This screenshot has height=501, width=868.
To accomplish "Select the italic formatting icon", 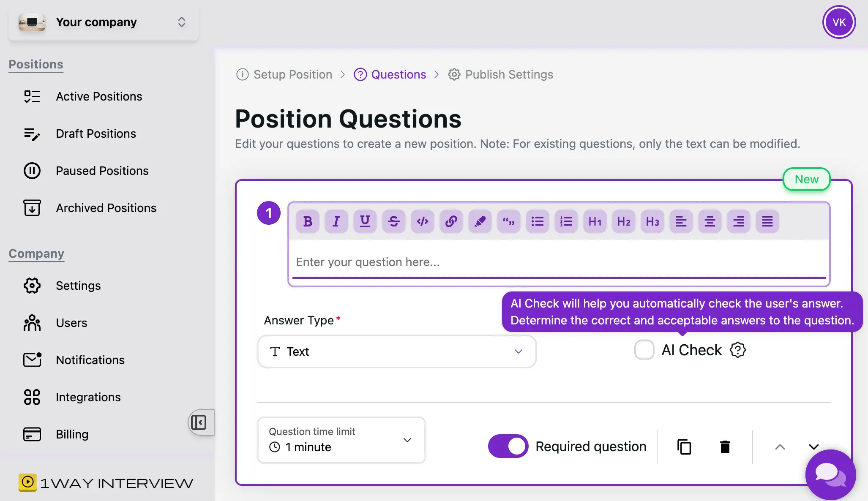I will [x=336, y=221].
